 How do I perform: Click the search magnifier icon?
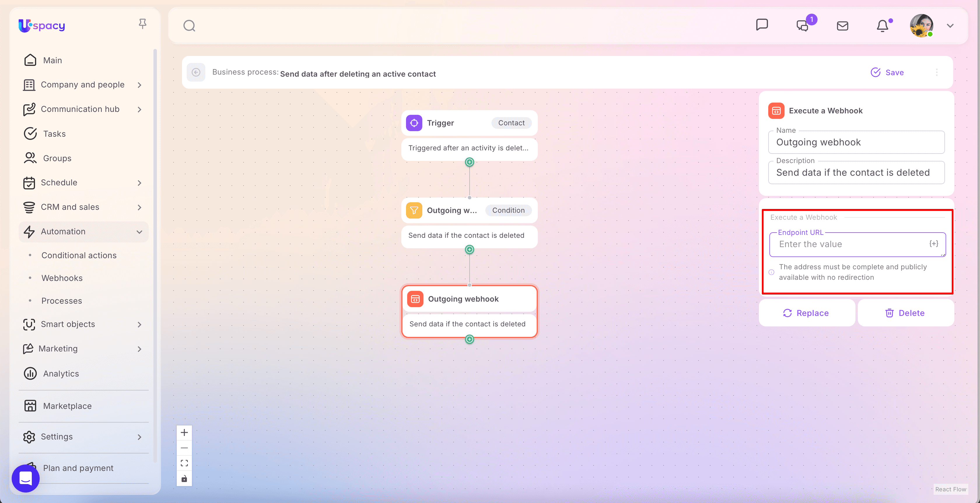(x=189, y=26)
